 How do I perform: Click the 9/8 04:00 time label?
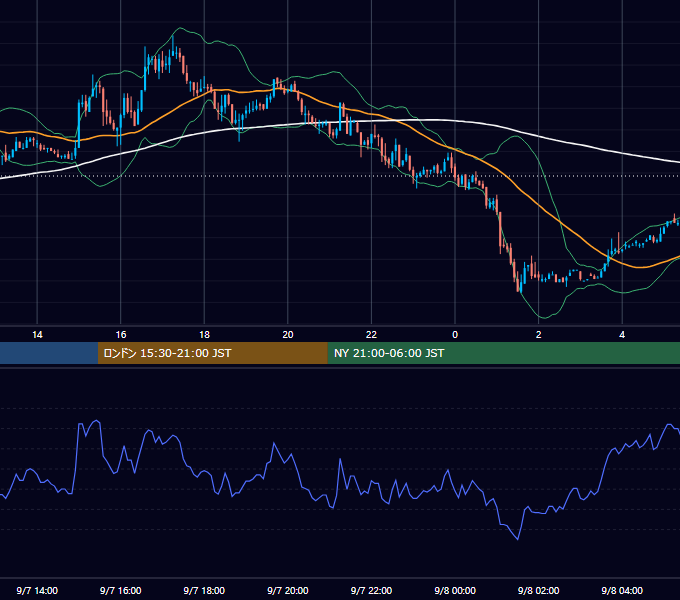coord(622,590)
